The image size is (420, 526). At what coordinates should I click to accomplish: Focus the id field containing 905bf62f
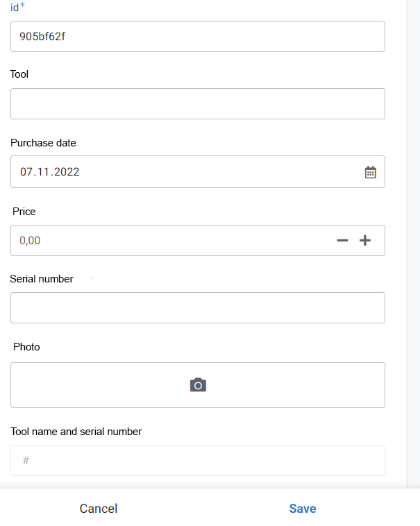point(198,36)
